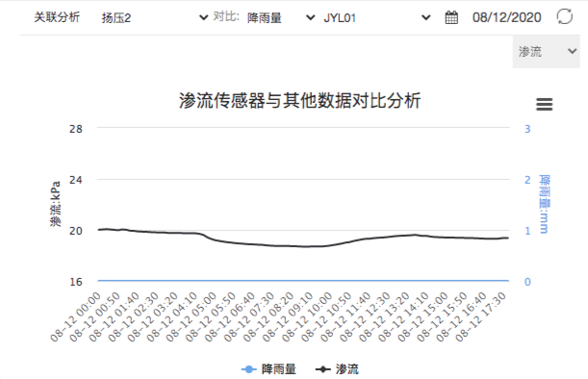Click the right axis value 2
Viewport: 588px width, 379px height.
pyautogui.click(x=527, y=180)
